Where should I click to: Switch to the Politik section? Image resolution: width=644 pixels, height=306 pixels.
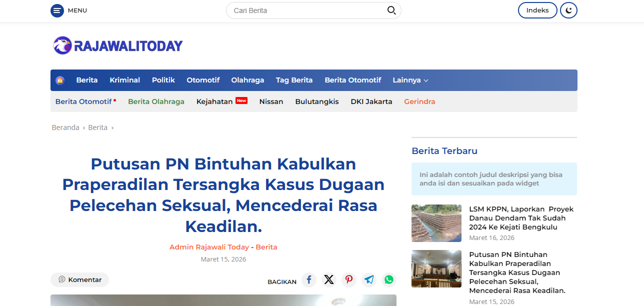pos(163,80)
